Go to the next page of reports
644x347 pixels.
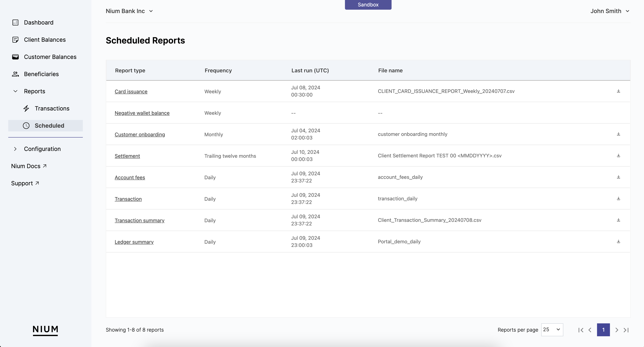click(x=617, y=330)
